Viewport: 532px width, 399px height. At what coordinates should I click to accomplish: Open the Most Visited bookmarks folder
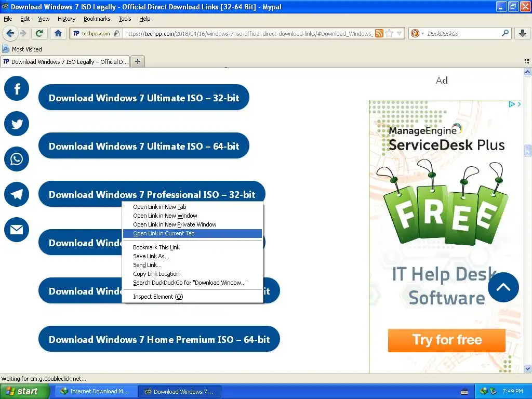(22, 49)
